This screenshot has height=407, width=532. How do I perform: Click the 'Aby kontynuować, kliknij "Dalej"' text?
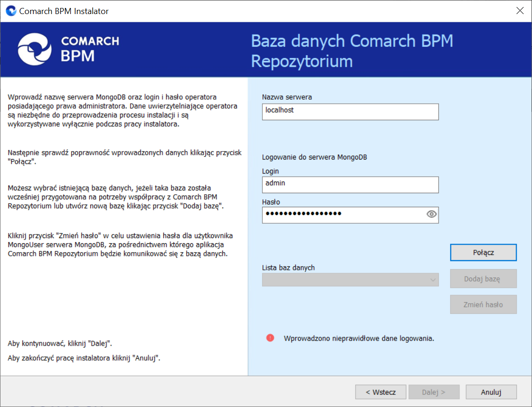[60, 343]
